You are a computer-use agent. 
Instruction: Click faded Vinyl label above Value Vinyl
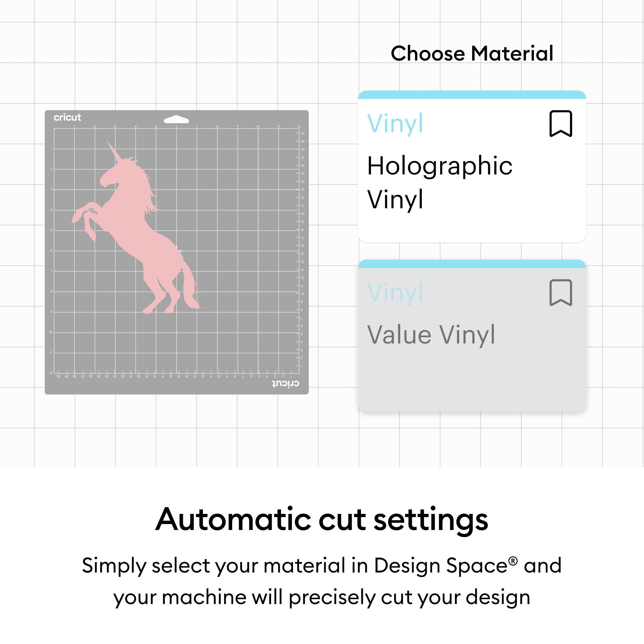click(395, 293)
